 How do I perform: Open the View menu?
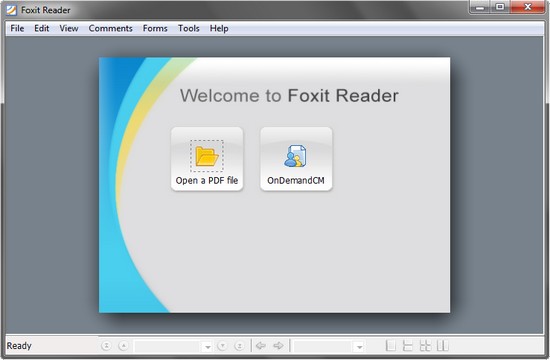point(69,28)
